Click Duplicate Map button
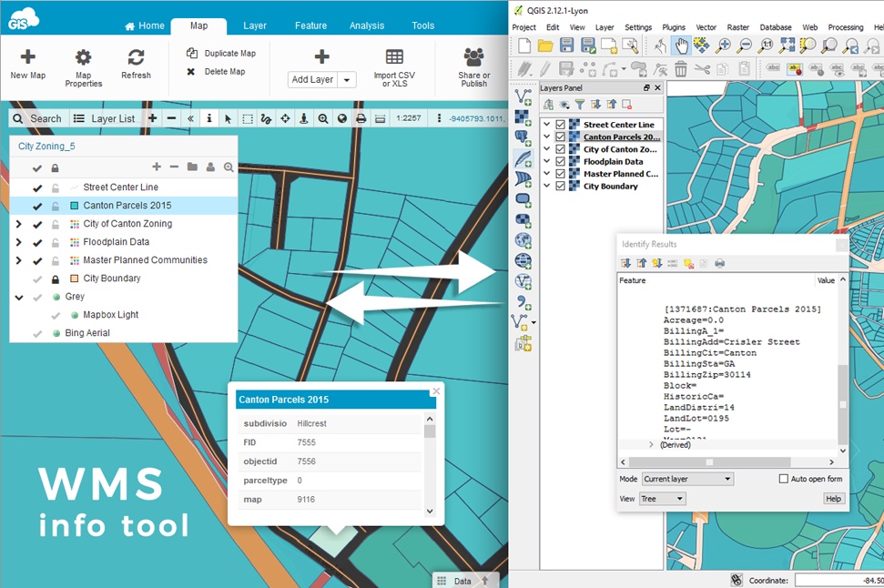 [x=221, y=54]
